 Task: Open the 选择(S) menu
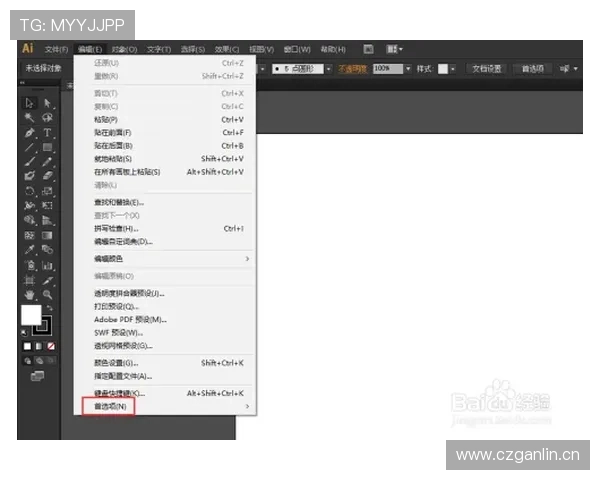coord(193,49)
